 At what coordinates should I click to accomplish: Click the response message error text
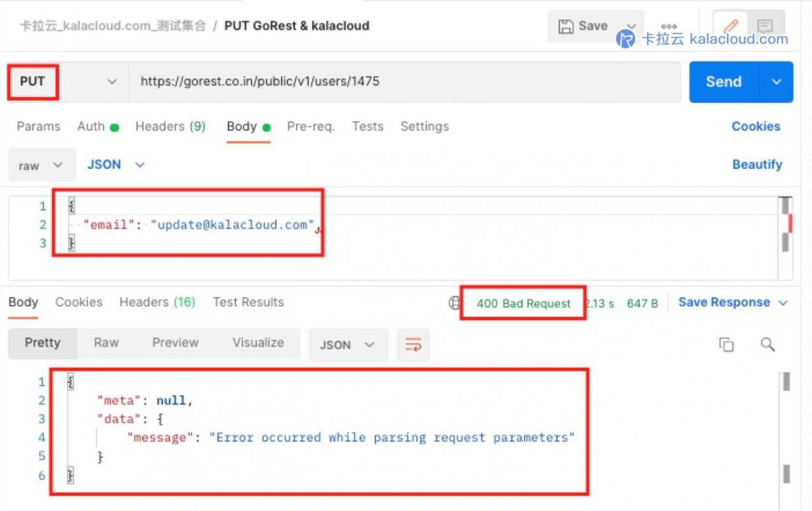coord(392,437)
